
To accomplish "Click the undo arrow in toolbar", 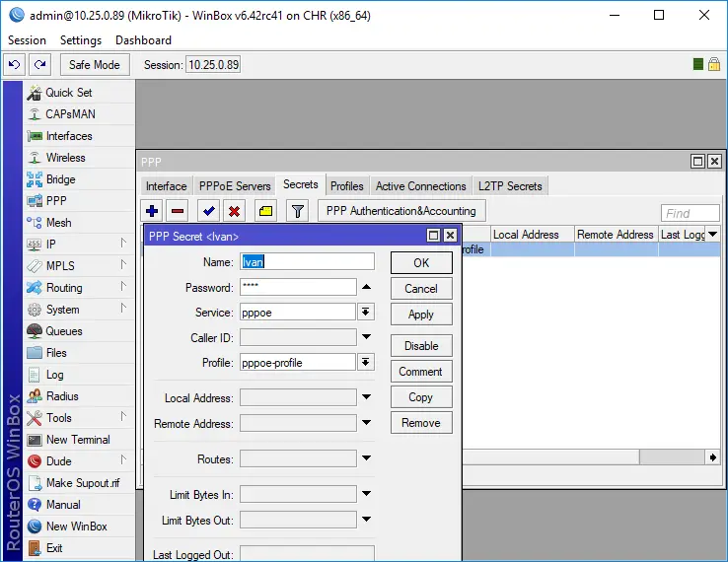I will point(14,64).
